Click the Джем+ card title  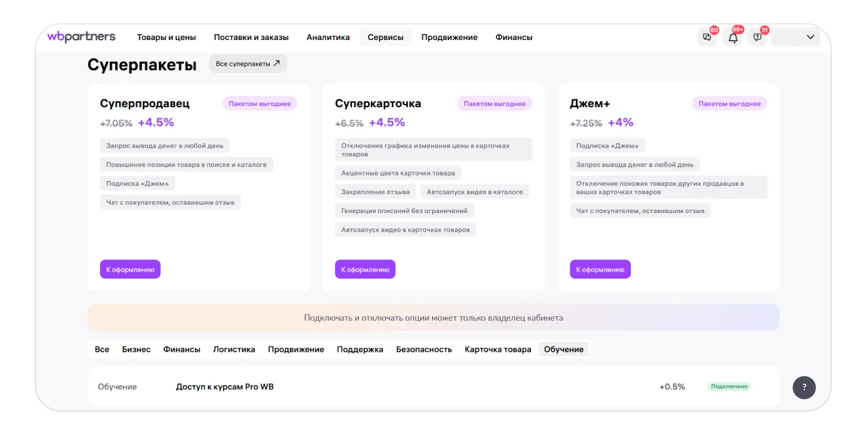click(590, 103)
